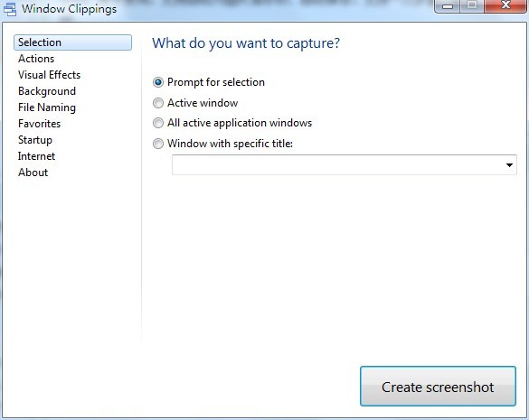Expand the window title dropdown arrow

click(x=509, y=164)
